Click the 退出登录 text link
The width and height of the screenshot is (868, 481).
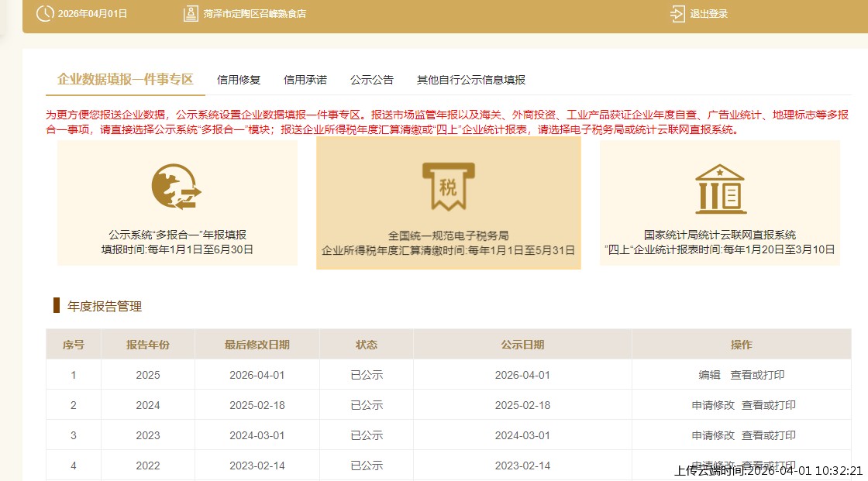pyautogui.click(x=708, y=14)
